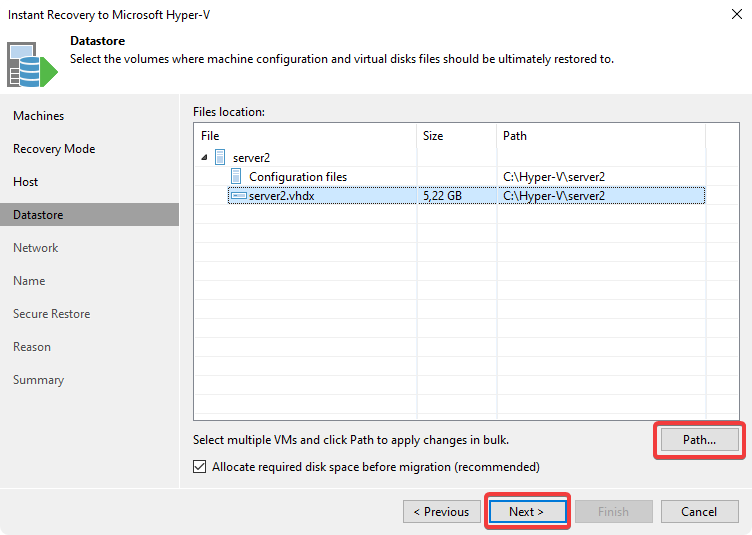Screen dimensions: 752x535
Task: Toggle Allocate required disk space checkbox
Action: coord(200,467)
